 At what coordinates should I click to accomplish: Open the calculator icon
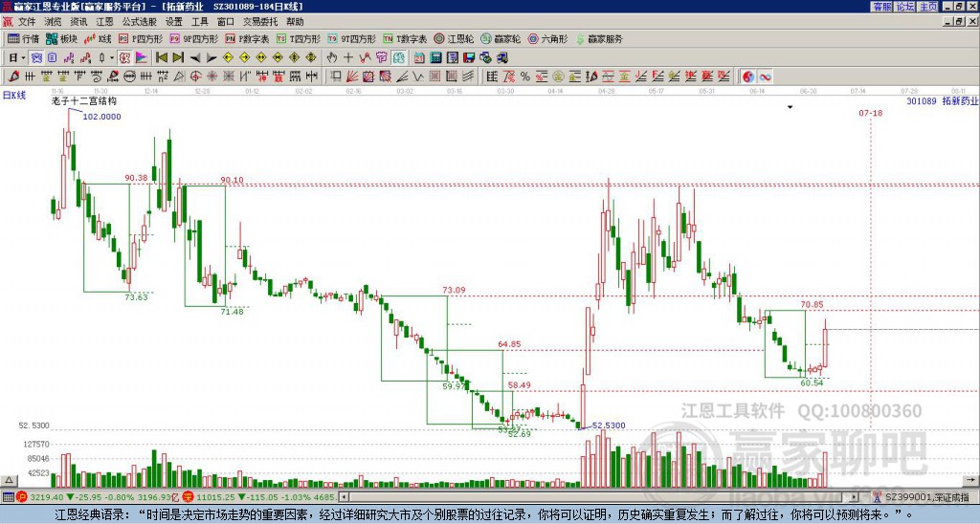point(435,57)
